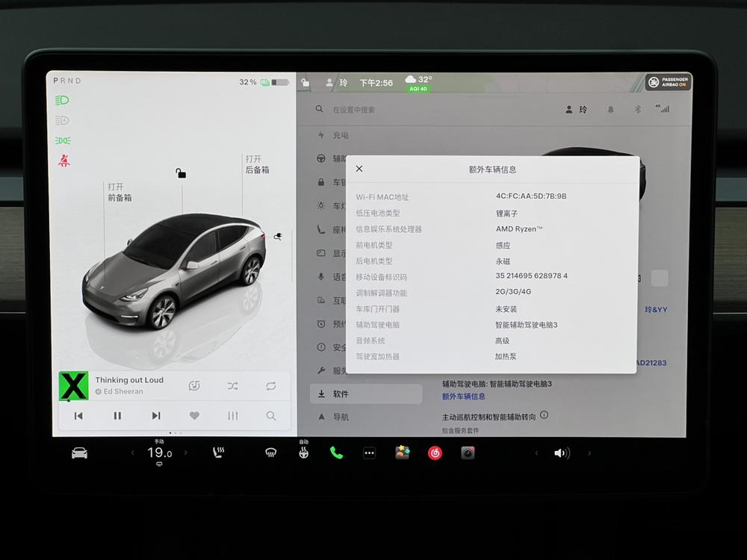Tap the 智能辅助驾驶电脑3 value in dialog
The image size is (747, 560).
[527, 325]
